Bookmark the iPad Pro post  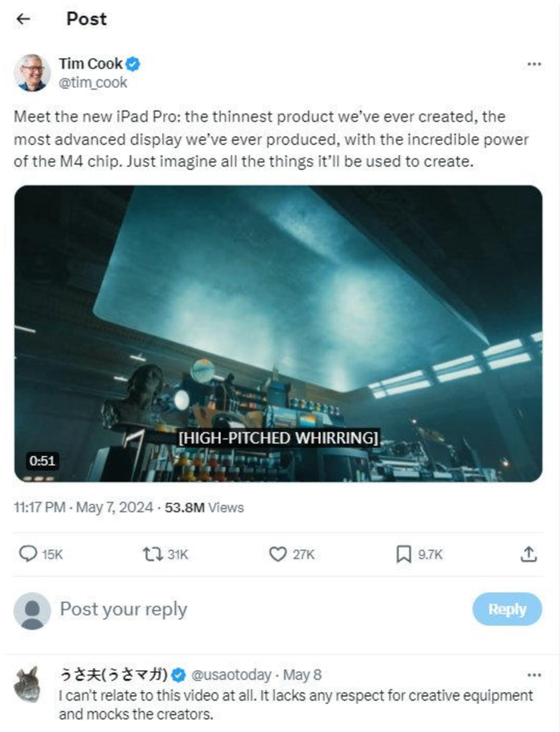[x=404, y=554]
